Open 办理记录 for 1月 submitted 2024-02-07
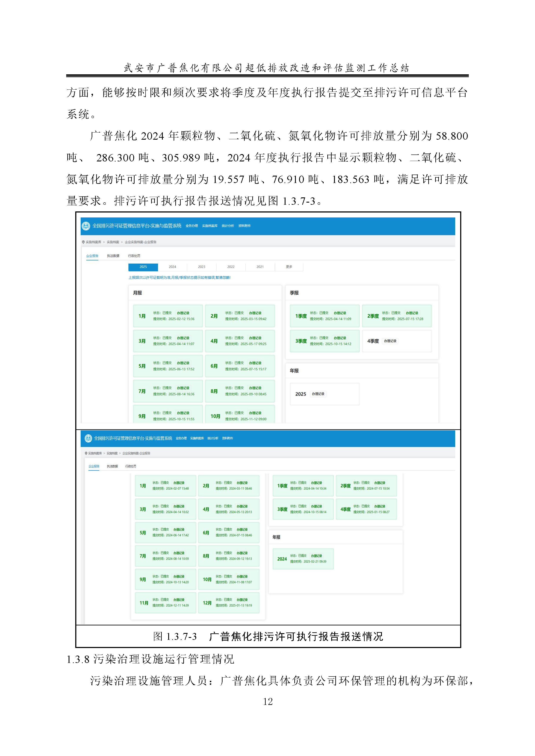The height and width of the screenshot is (756, 535). coord(179,483)
